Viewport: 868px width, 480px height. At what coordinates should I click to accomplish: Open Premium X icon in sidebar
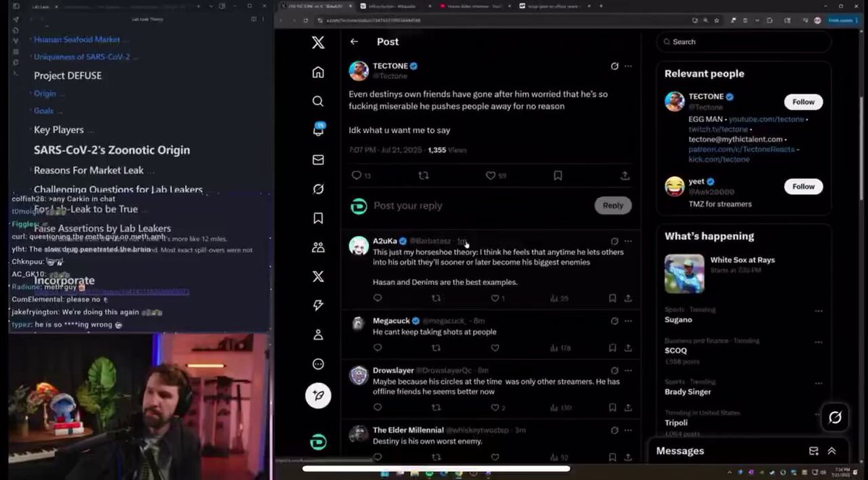tap(318, 276)
